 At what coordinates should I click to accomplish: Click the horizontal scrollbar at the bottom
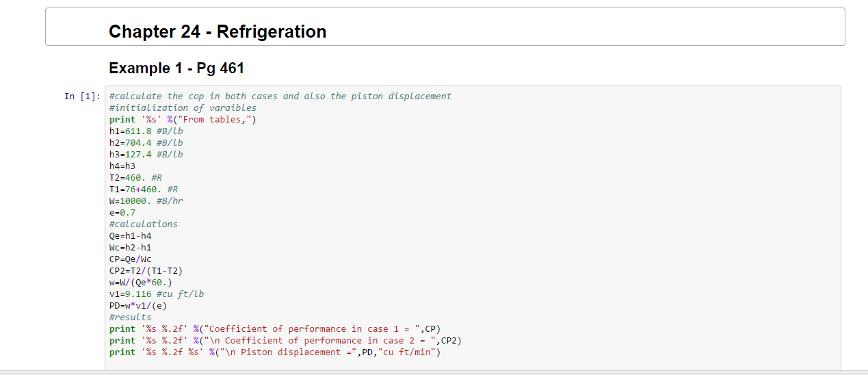pos(434,372)
